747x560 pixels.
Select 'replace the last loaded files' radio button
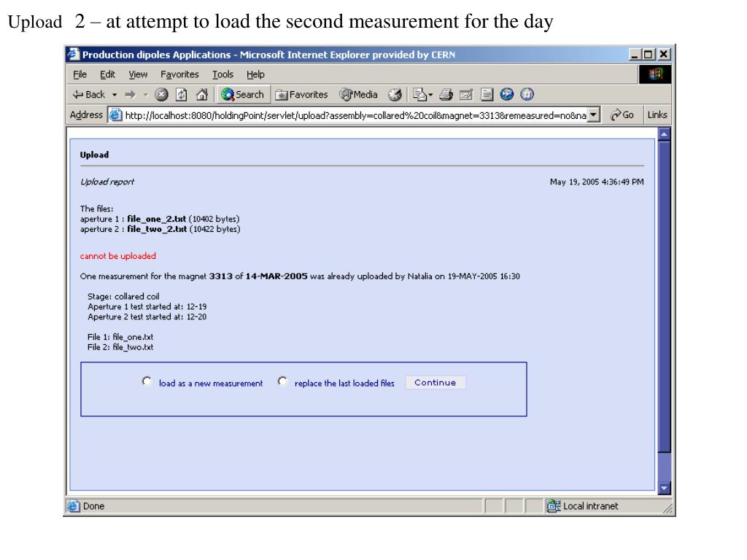click(282, 381)
